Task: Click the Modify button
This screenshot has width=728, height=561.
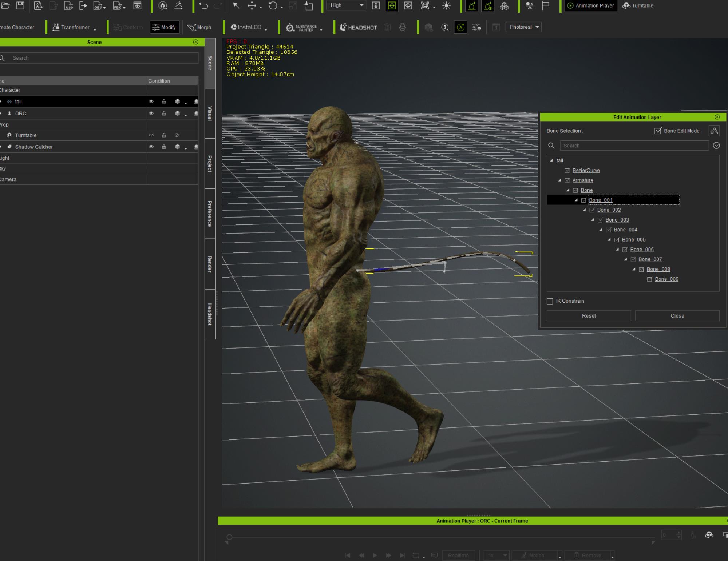Action: [x=165, y=27]
